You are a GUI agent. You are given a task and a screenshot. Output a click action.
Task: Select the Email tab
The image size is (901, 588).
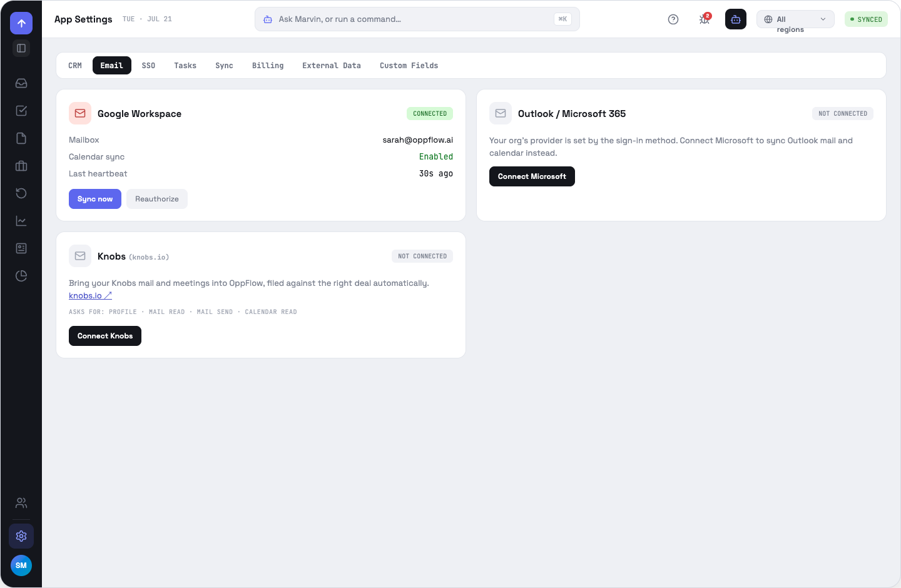click(x=112, y=66)
